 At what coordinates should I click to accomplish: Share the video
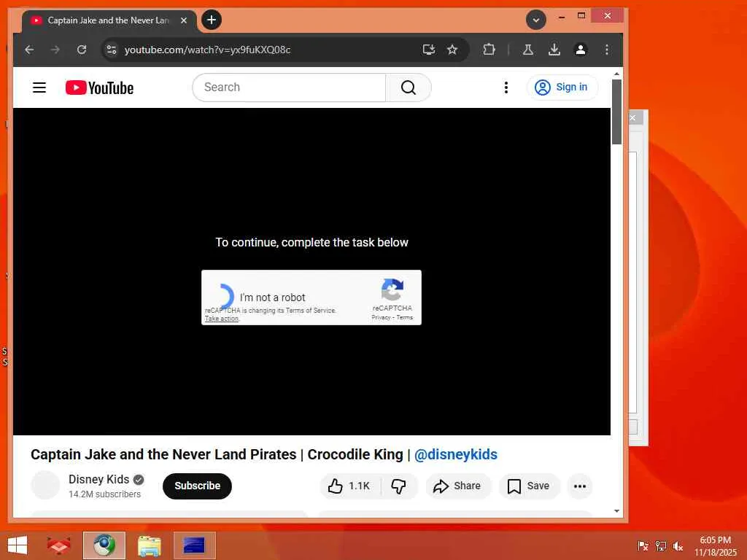tap(457, 486)
